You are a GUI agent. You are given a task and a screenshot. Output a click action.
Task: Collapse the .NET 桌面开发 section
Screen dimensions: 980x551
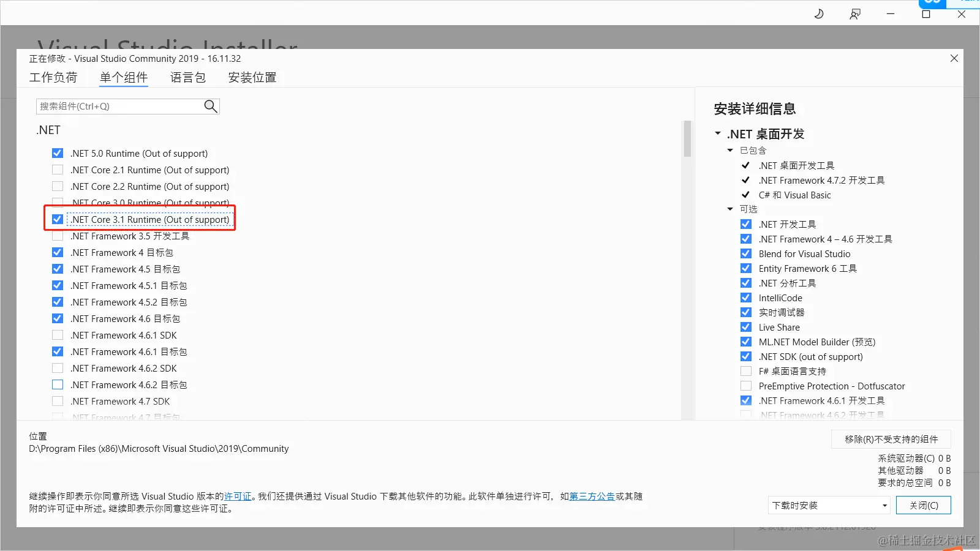click(718, 133)
